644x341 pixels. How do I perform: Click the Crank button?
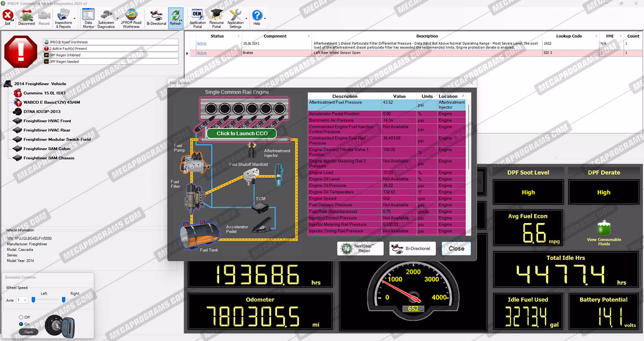coord(28,332)
